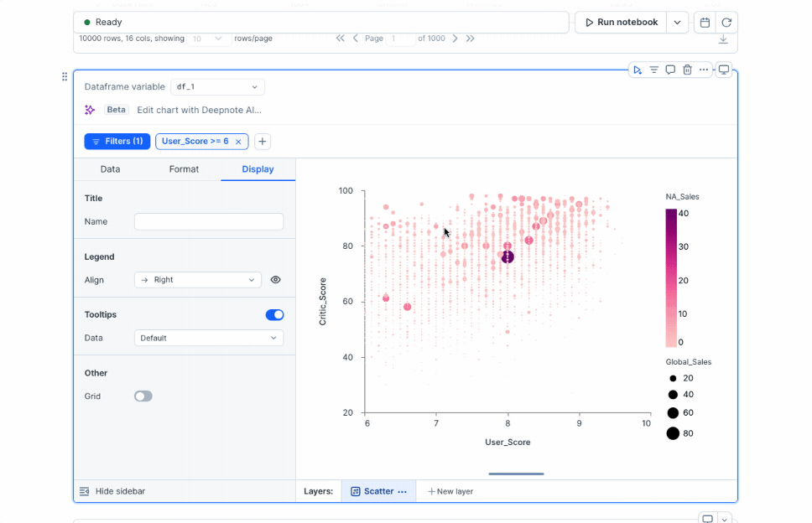812x523 pixels.
Task: Click the app display icon on the chart block
Action: (724, 70)
